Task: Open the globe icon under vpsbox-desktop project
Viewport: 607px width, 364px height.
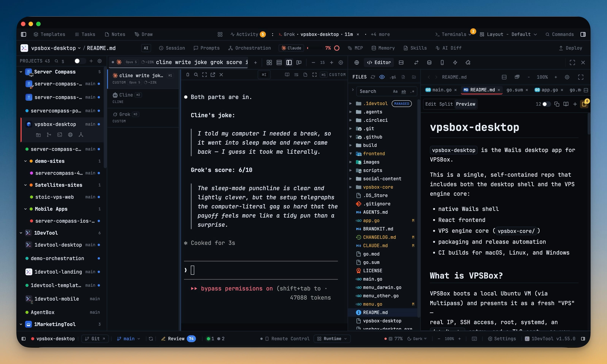Action: click(x=70, y=135)
